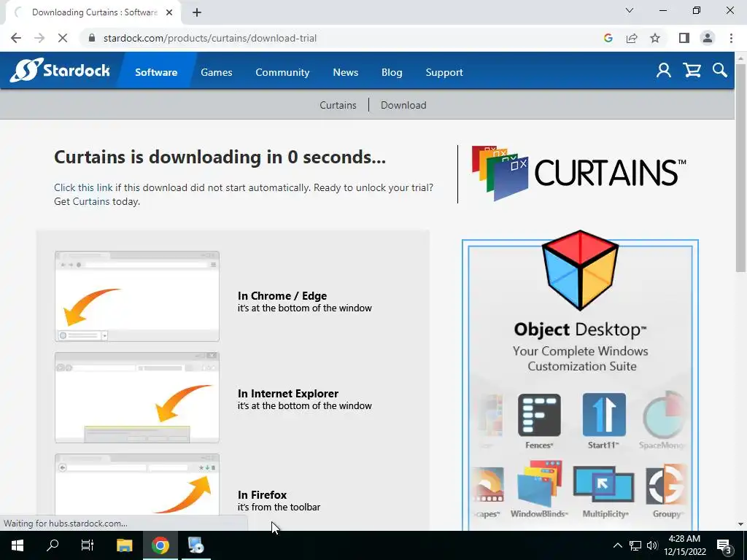Click the Google icon in address bar
Screen dimensions: 747x560
(x=608, y=38)
